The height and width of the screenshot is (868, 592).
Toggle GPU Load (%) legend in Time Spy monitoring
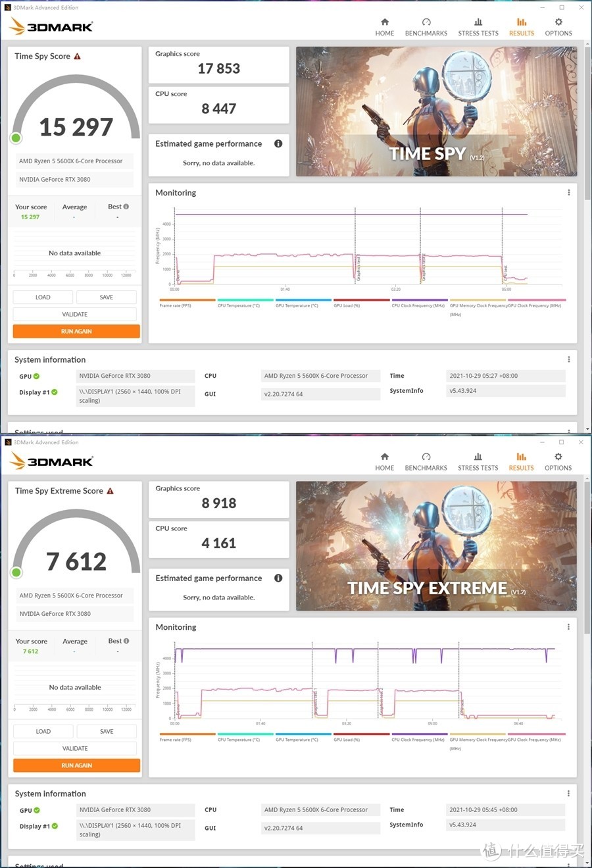pyautogui.click(x=361, y=303)
